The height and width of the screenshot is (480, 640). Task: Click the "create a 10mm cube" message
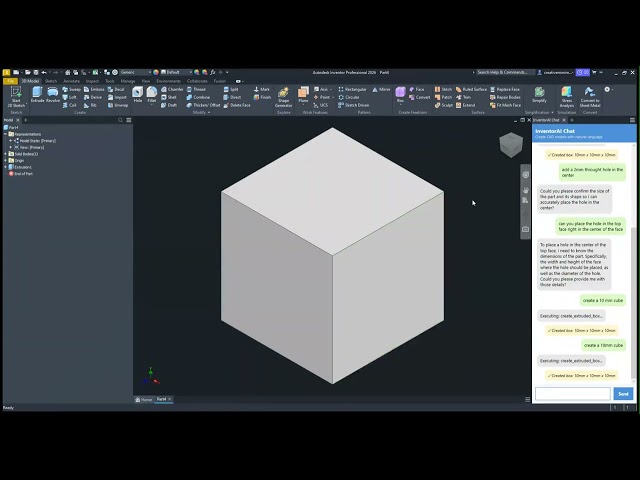(603, 345)
